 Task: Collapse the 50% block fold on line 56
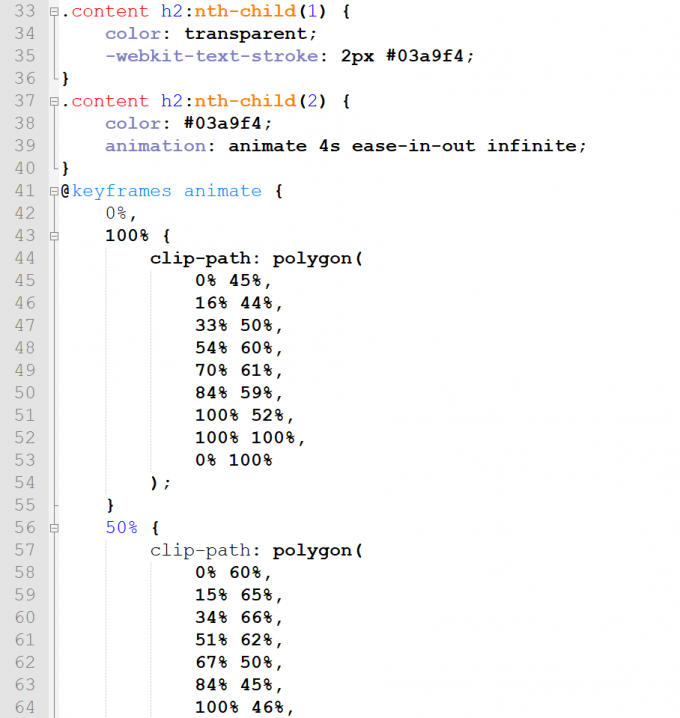[54, 528]
